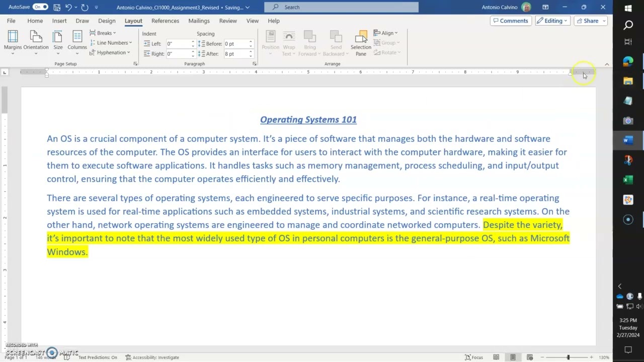Open the Selection Pane

pos(361,43)
